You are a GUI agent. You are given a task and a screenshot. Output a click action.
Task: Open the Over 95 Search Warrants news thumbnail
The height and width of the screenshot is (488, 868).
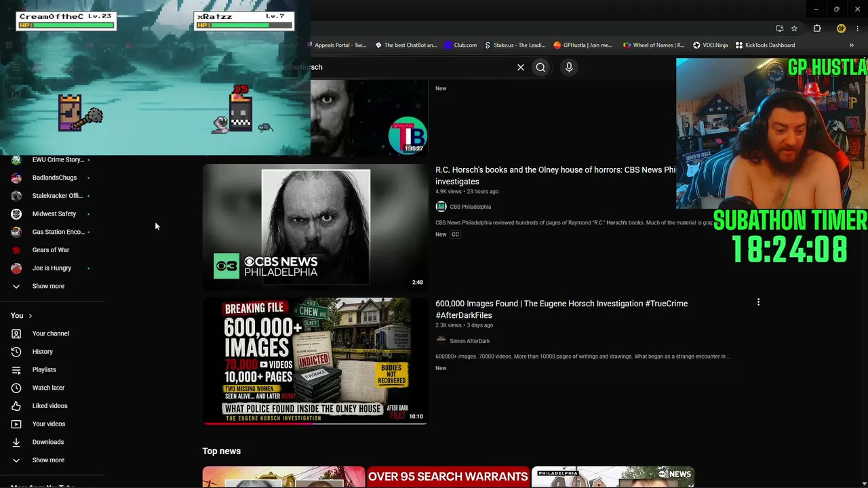(x=448, y=477)
